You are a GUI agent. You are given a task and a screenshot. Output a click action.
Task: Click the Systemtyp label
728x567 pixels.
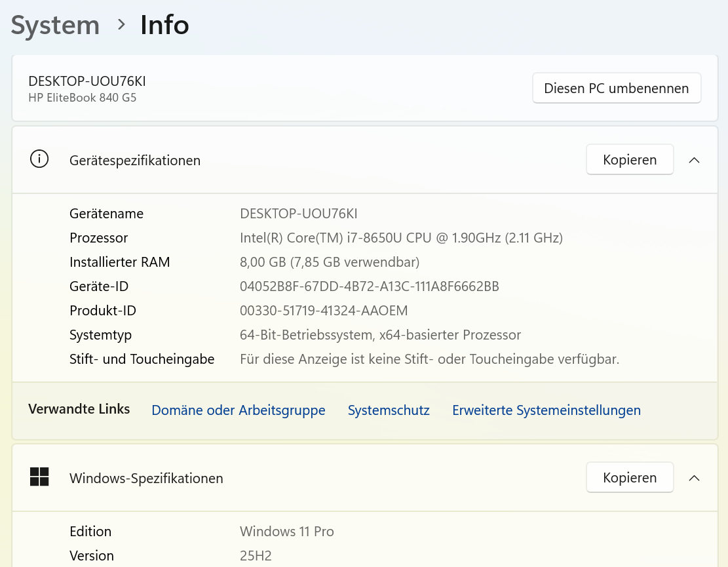[x=101, y=335]
